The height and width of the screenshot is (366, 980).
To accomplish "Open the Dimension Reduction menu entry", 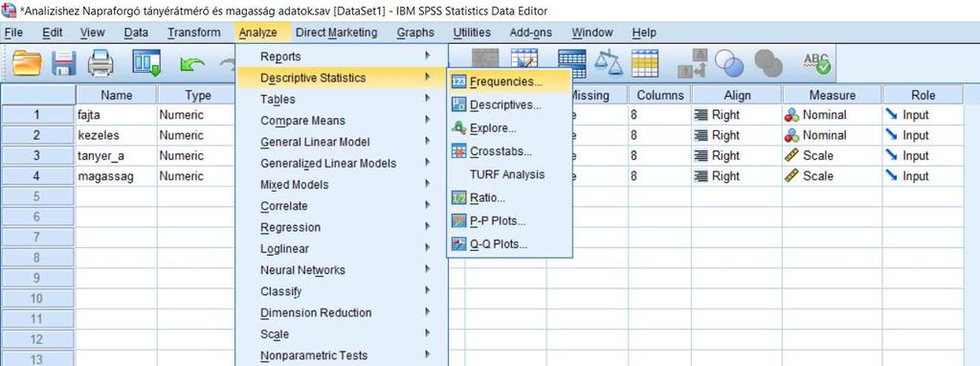I will pyautogui.click(x=342, y=312).
